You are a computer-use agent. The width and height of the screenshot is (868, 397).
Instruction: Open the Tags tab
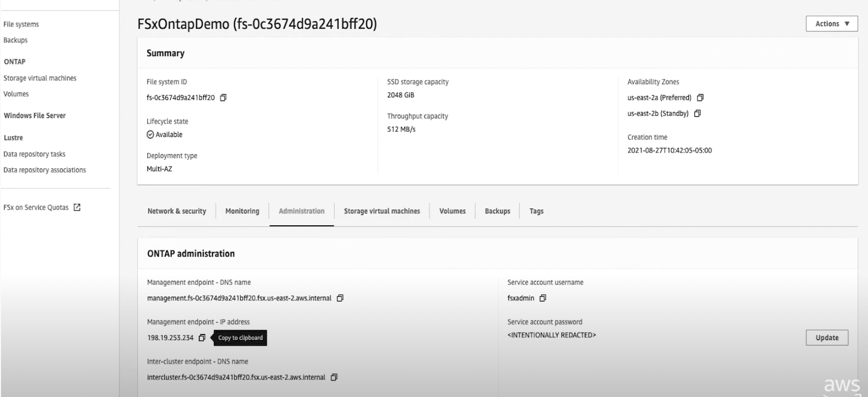536,211
